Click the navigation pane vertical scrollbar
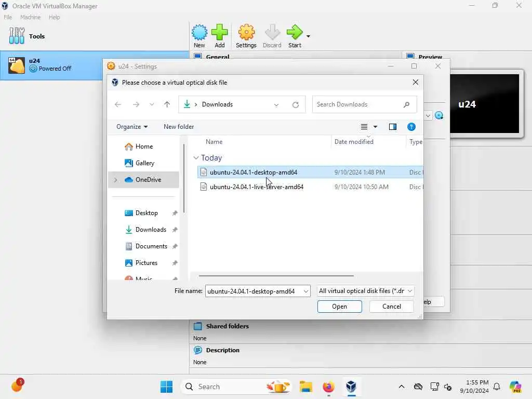Viewport: 532px width, 399px height. click(x=184, y=179)
